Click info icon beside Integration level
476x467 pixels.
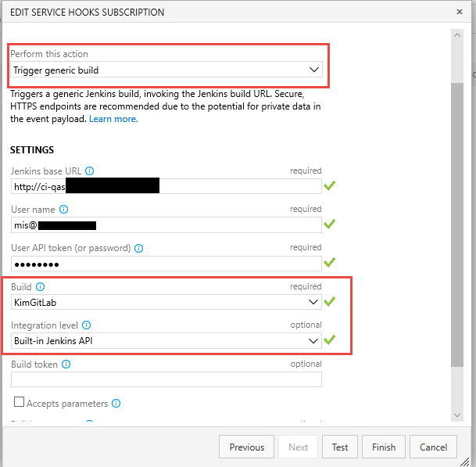87,325
